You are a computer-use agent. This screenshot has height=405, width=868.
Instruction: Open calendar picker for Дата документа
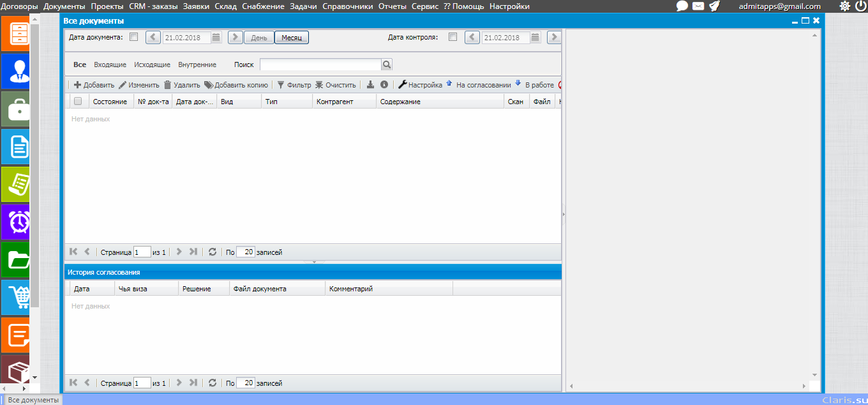(x=216, y=37)
